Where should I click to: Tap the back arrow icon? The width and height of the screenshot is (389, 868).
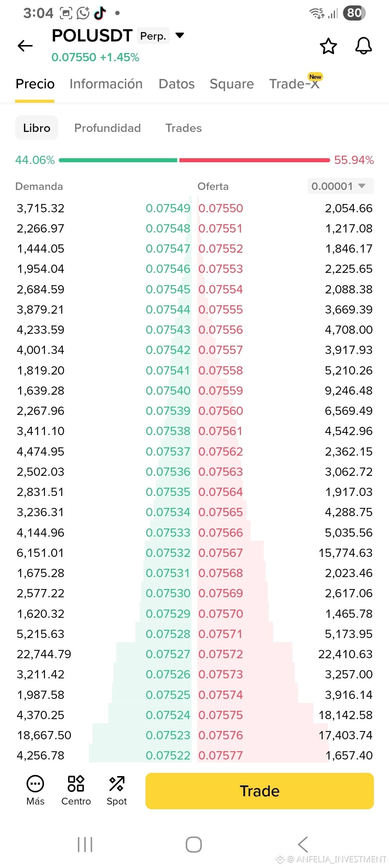[25, 46]
